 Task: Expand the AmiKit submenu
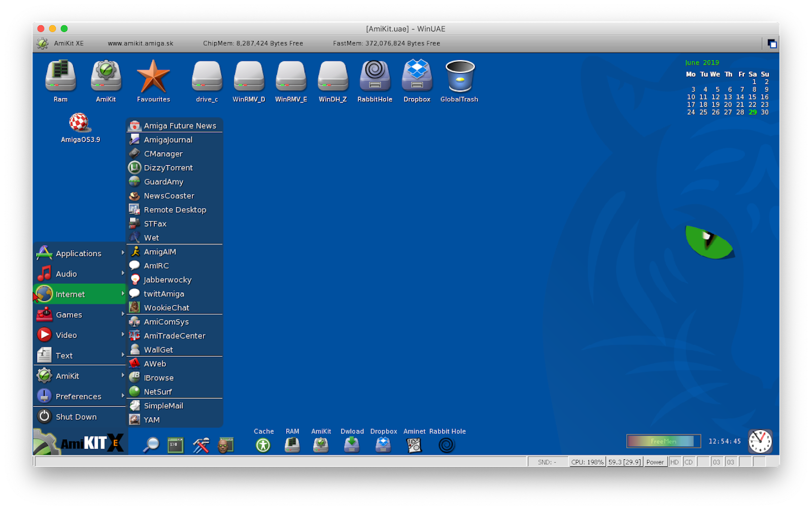(x=80, y=376)
